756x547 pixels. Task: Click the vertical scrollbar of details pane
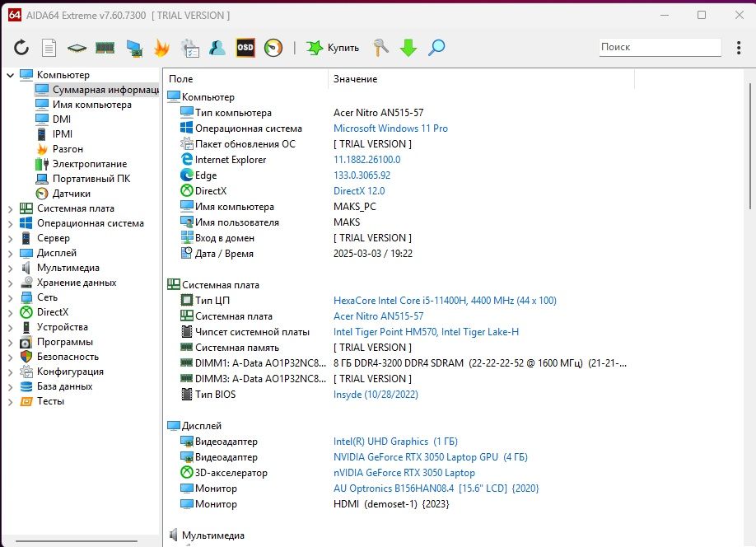click(749, 145)
